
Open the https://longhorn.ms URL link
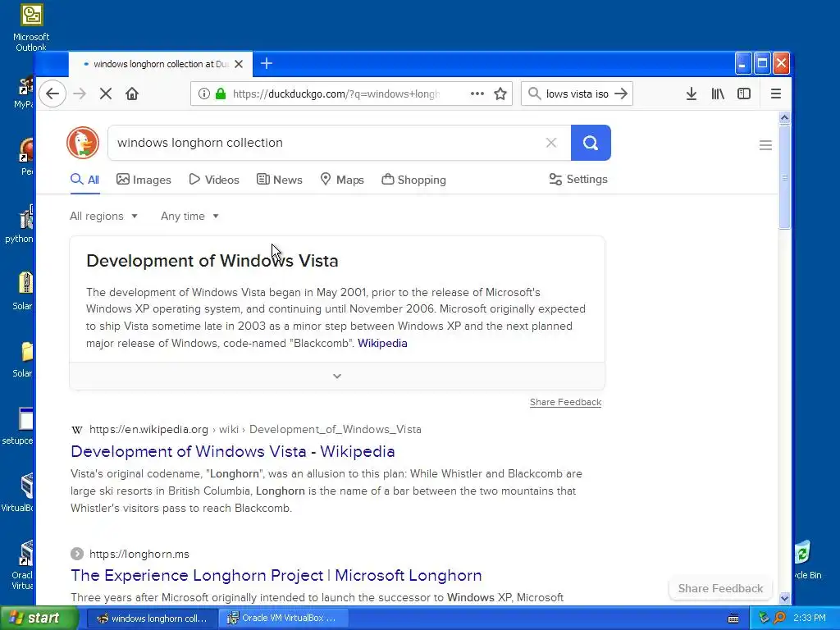[x=139, y=554]
